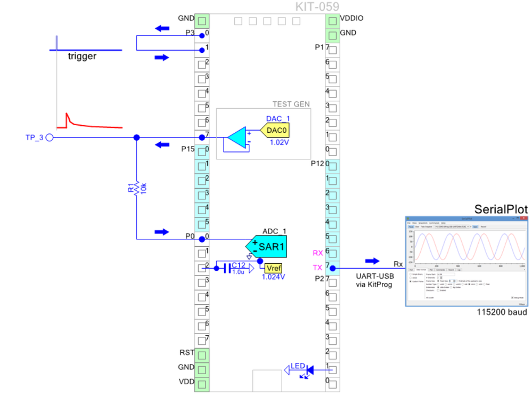Viewport: 532px width, 396px height.
Task: Switch to the Plot tab in SerialPlot
Action: click(x=432, y=270)
